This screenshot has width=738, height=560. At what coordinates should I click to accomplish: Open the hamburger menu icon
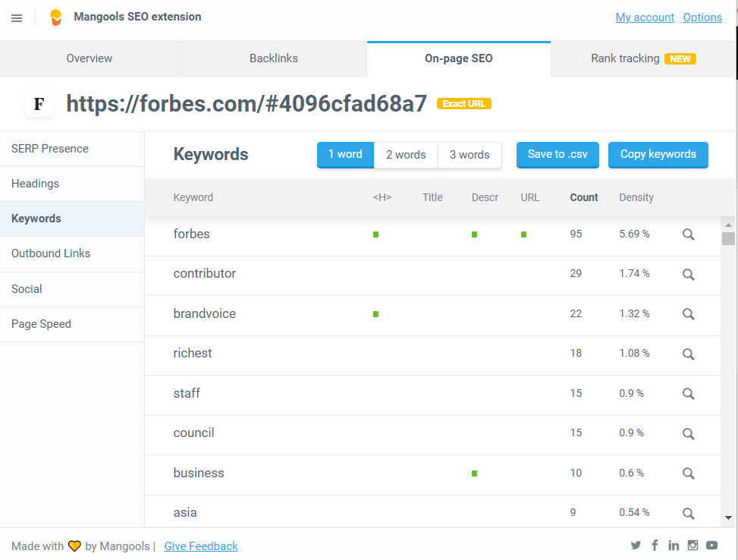coord(17,17)
